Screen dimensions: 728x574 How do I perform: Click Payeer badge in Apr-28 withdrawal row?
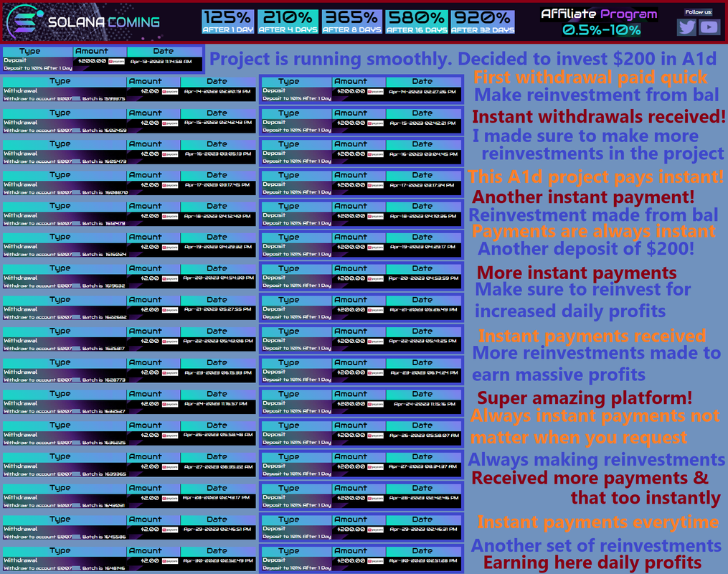point(170,498)
